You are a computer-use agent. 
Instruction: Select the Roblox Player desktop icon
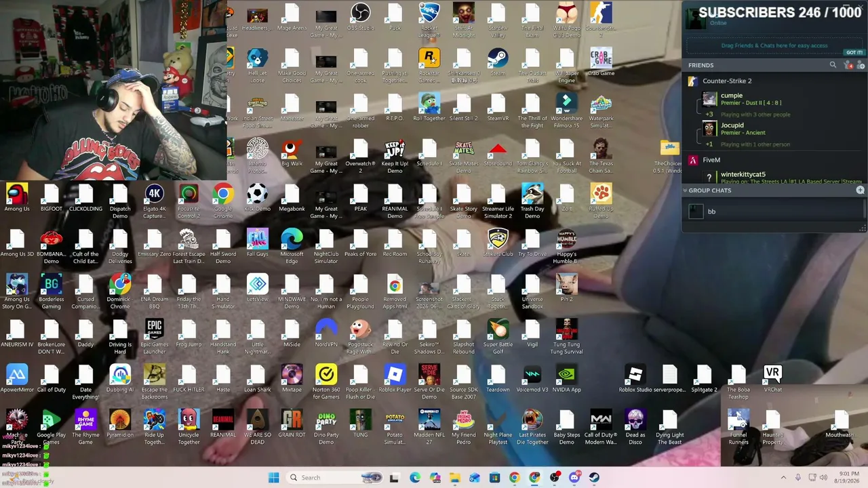[395, 379]
